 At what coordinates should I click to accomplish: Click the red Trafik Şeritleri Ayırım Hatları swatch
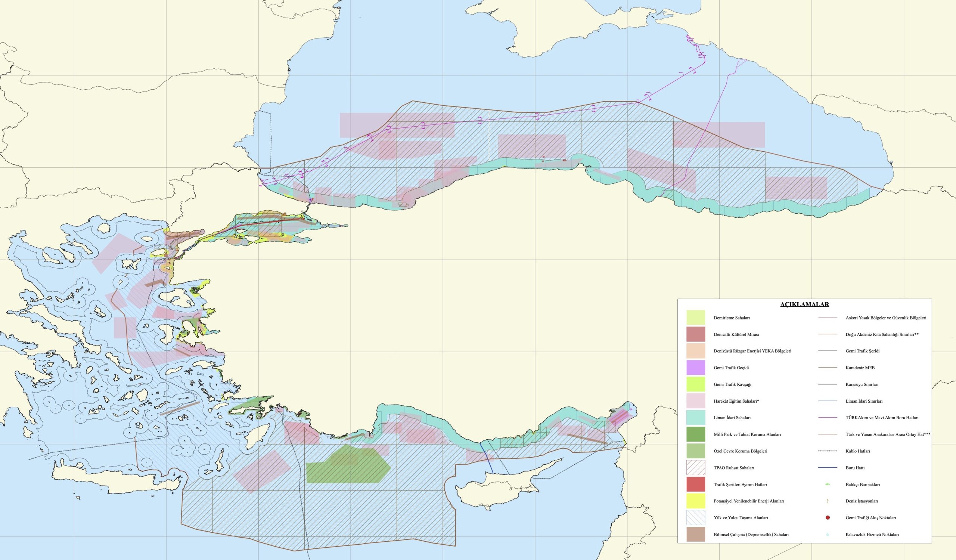(695, 485)
